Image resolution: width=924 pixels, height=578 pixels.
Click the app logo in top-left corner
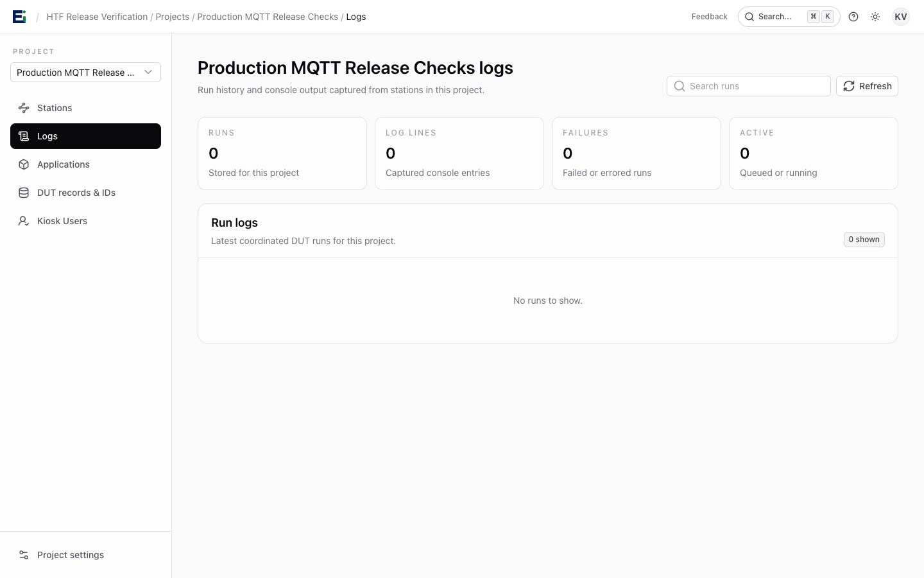pyautogui.click(x=19, y=17)
